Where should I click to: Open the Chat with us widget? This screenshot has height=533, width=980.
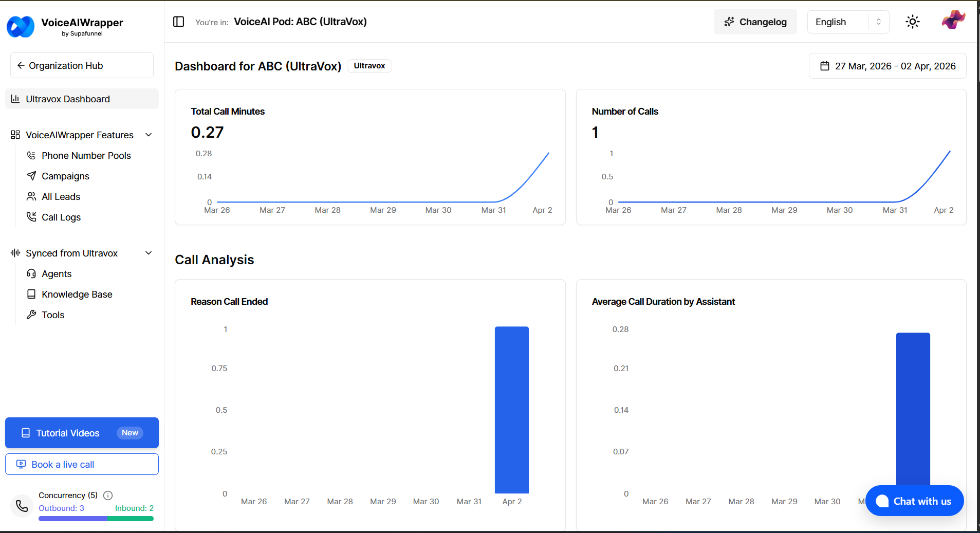pyautogui.click(x=914, y=501)
